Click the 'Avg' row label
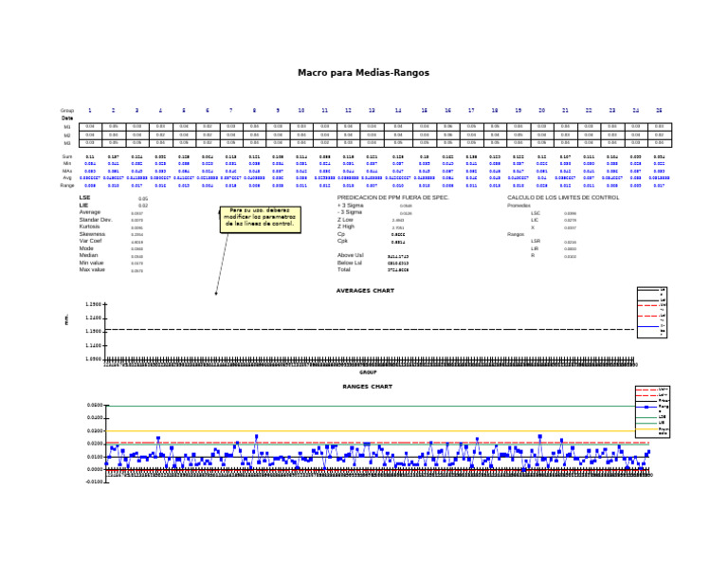Image resolution: width=728 pixels, height=563 pixels. (67, 178)
